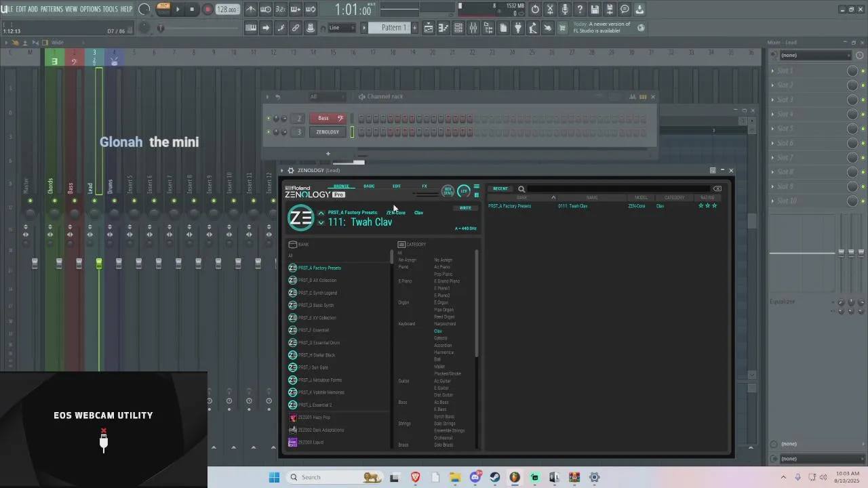868x488 pixels.
Task: Open the Channel rack All filter dropdown
Action: [x=327, y=97]
